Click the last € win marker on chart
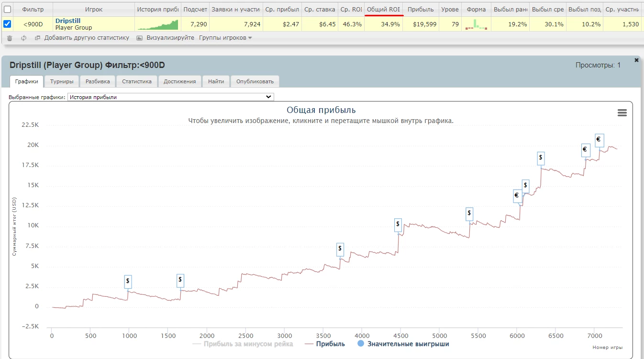644x359 pixels. pos(599,140)
